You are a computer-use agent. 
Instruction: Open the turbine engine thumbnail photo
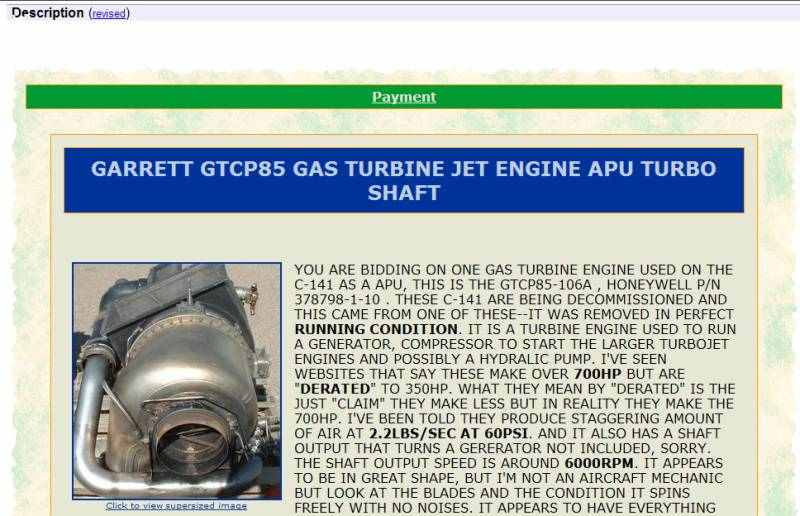point(177,381)
